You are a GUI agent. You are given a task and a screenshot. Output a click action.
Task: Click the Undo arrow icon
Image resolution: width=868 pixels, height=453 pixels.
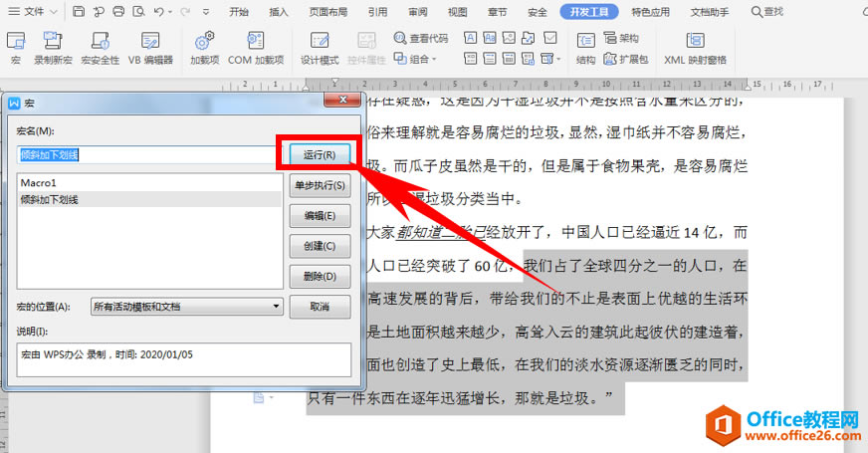click(159, 11)
